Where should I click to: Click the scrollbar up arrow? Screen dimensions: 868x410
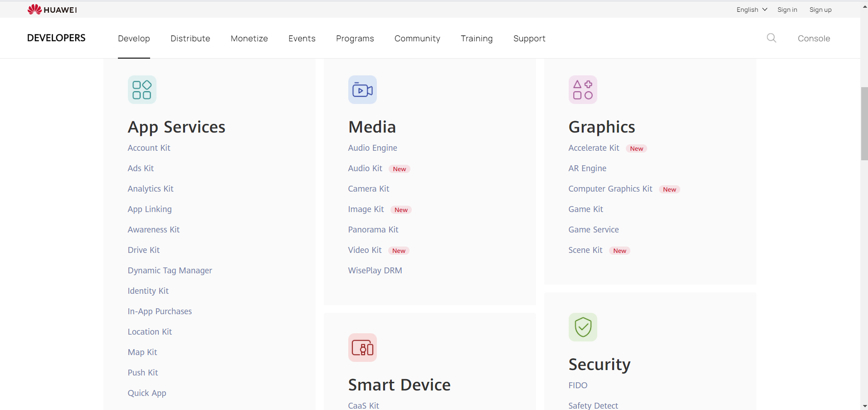click(x=864, y=6)
